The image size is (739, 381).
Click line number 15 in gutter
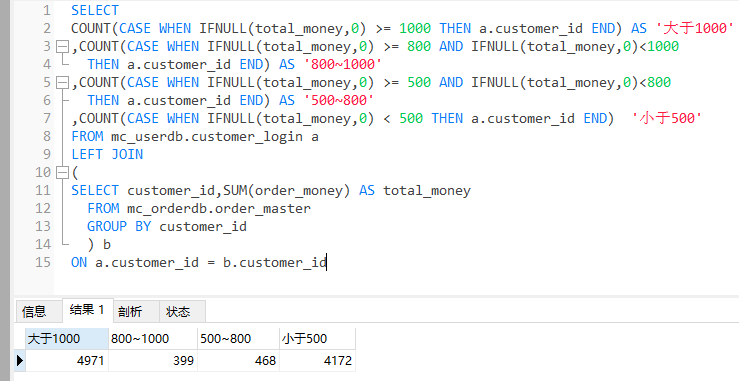(x=43, y=262)
